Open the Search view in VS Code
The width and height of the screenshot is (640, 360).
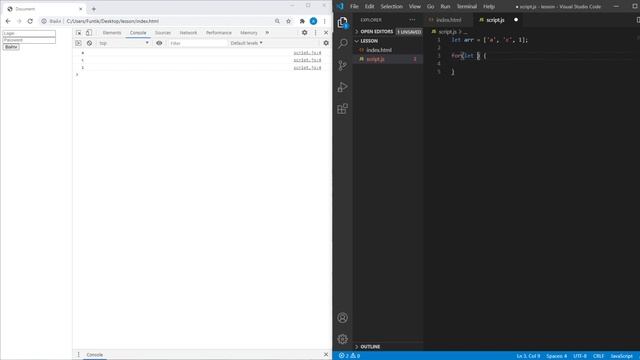(x=343, y=43)
